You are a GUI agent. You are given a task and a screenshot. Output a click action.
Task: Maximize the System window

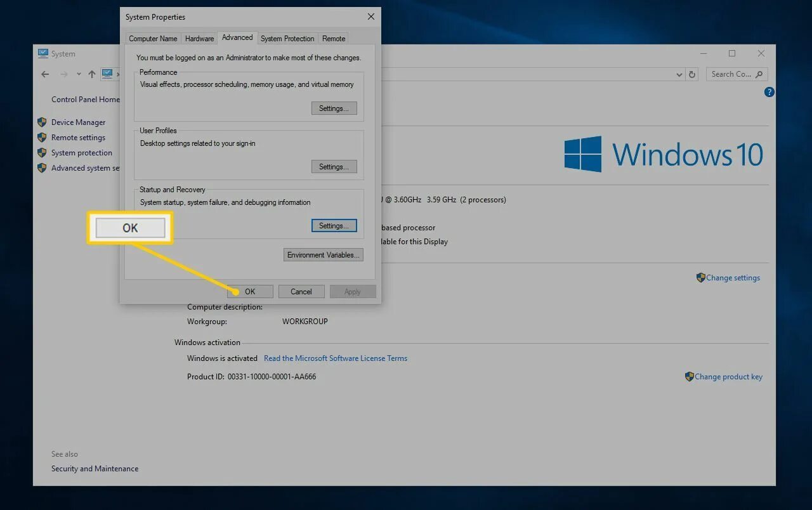pos(732,54)
